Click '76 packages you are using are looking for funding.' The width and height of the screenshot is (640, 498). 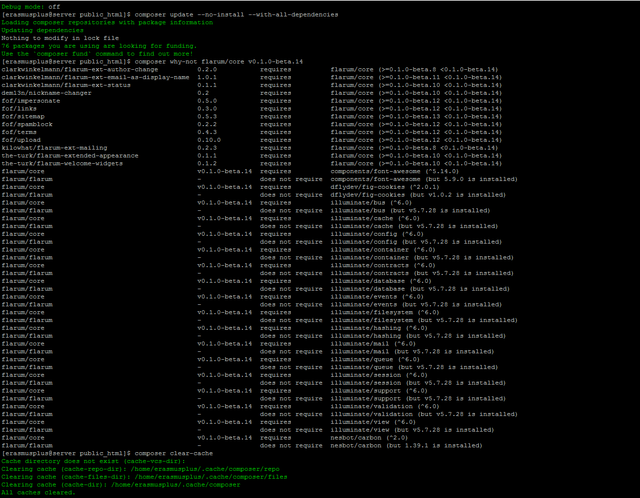click(x=99, y=46)
